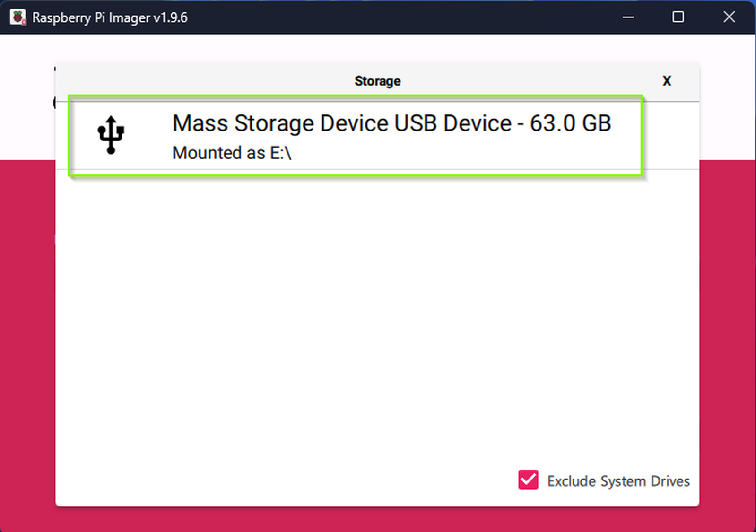Click the Mounted as E:\ label
Viewport: 756px width, 532px height.
(232, 153)
